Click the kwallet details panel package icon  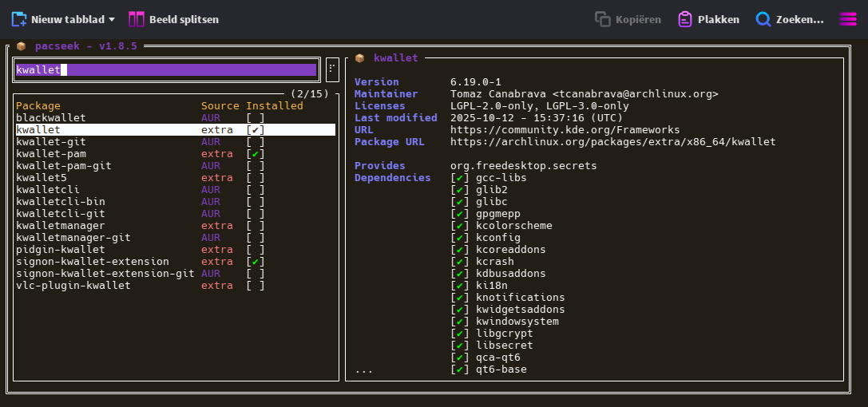click(359, 58)
